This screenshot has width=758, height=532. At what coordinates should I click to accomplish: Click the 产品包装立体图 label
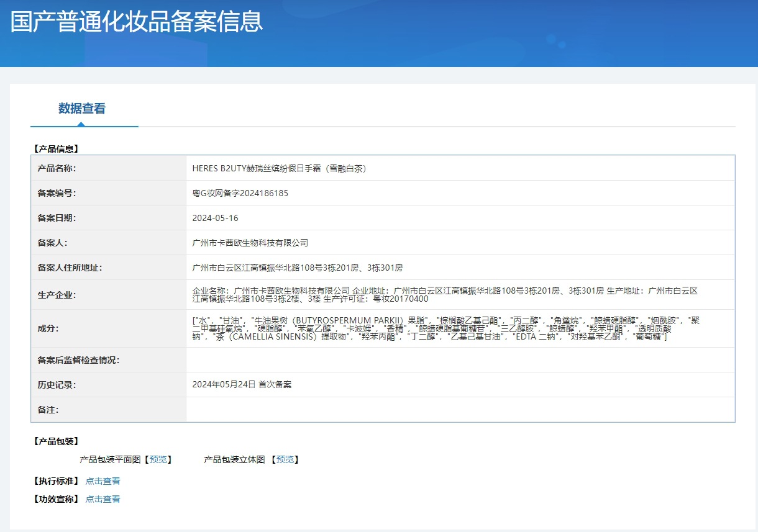pyautogui.click(x=235, y=459)
